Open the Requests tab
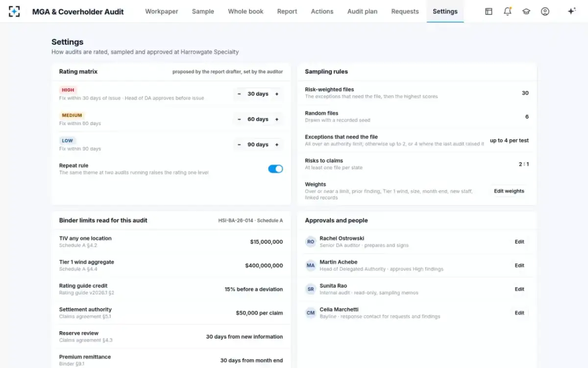The height and width of the screenshot is (368, 588). coord(405,11)
